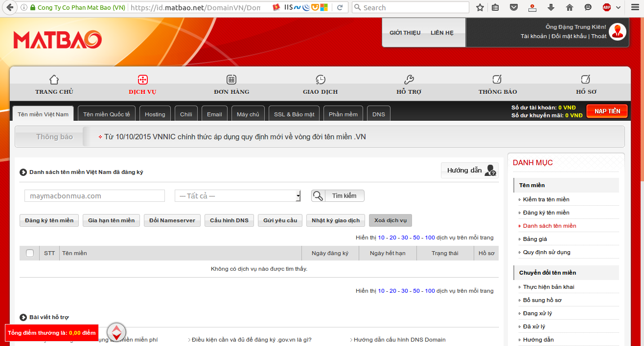Click the NẠP TIỀN button

pos(607,111)
